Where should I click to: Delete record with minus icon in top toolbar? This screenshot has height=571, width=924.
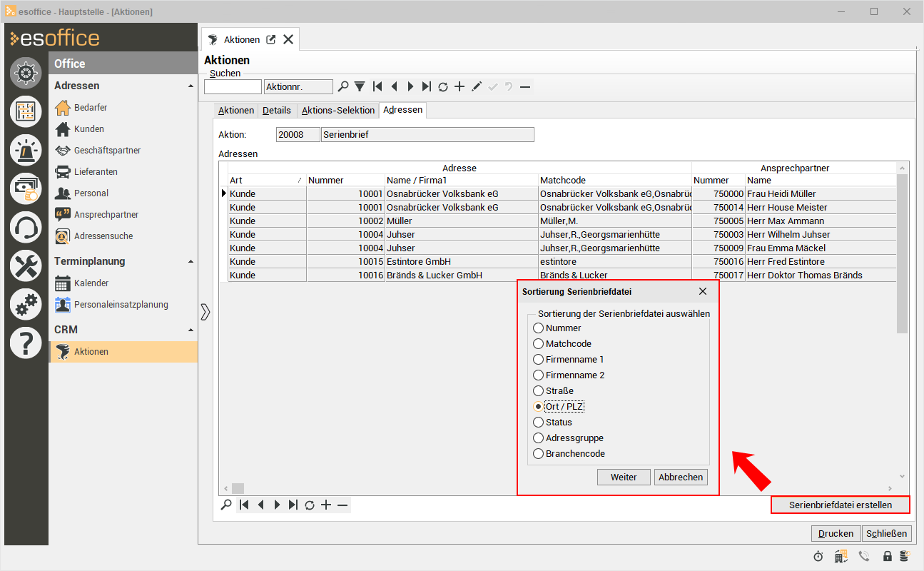(525, 86)
